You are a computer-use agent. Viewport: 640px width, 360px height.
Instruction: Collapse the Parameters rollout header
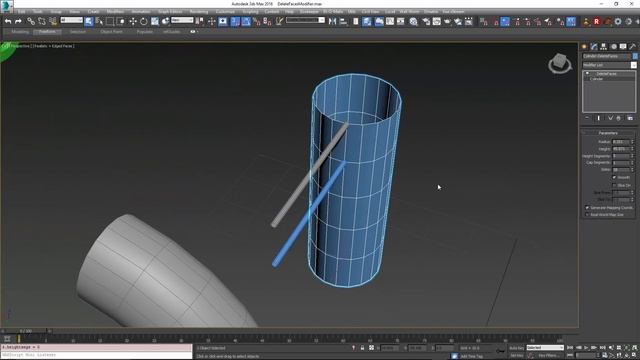(608, 133)
